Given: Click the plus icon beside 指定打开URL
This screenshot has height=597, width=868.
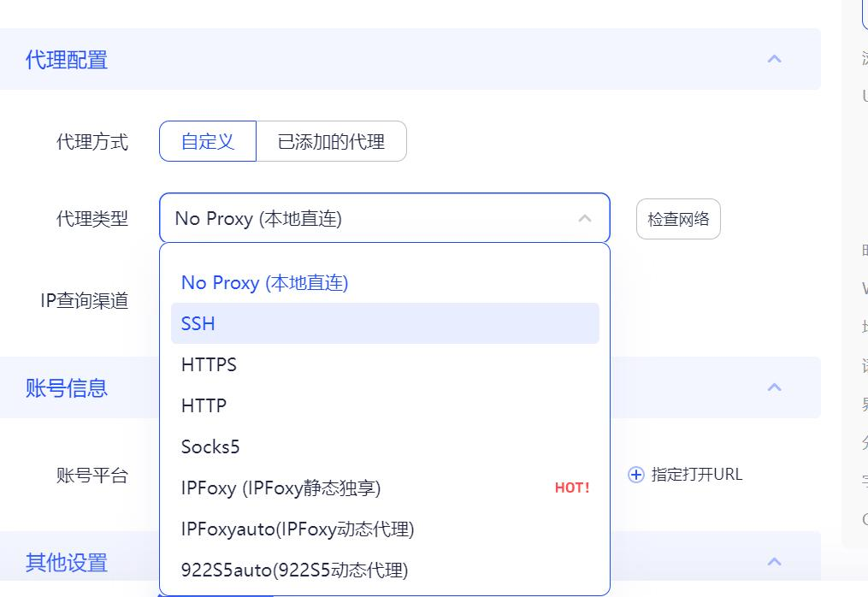Looking at the screenshot, I should [636, 475].
